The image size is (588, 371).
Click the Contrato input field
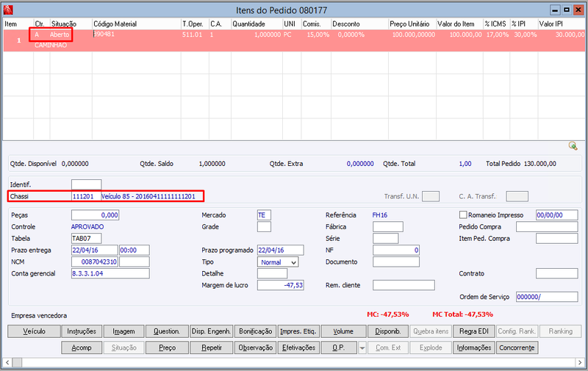(x=557, y=273)
